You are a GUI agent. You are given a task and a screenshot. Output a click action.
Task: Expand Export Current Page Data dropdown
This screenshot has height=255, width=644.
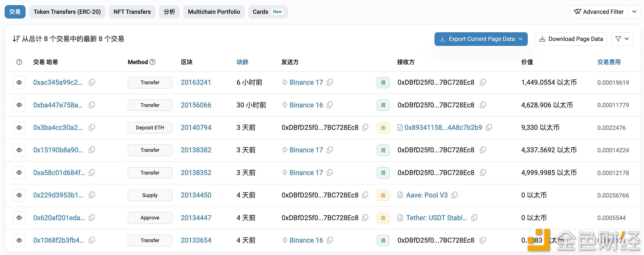point(481,39)
